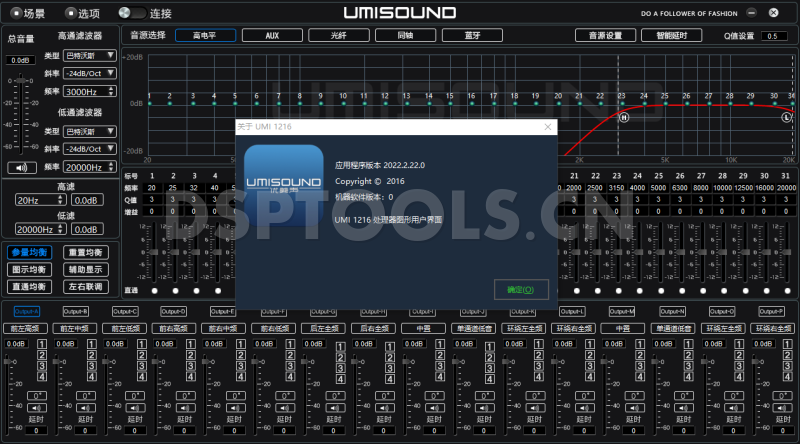Mute Output-N channel speaker icon

[x=683, y=408]
